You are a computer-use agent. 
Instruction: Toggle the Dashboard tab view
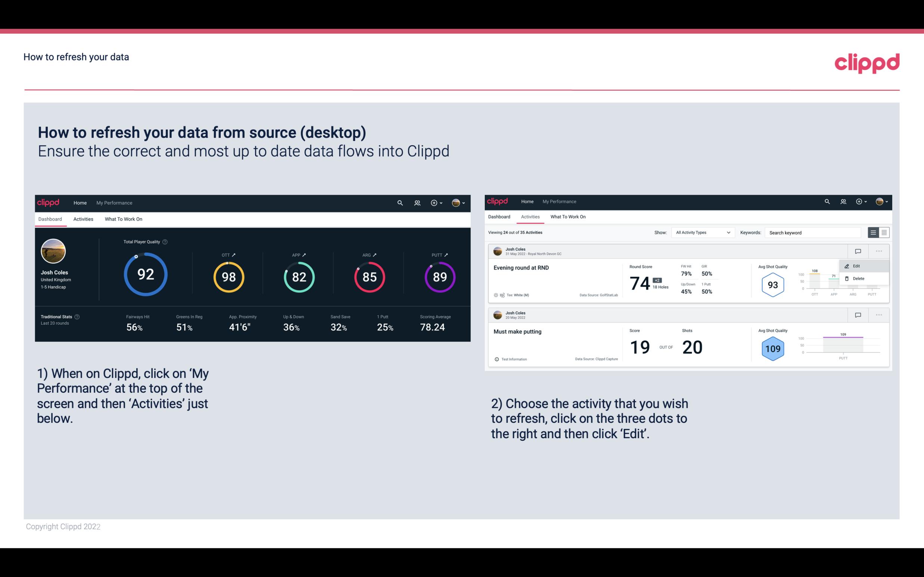50,219
